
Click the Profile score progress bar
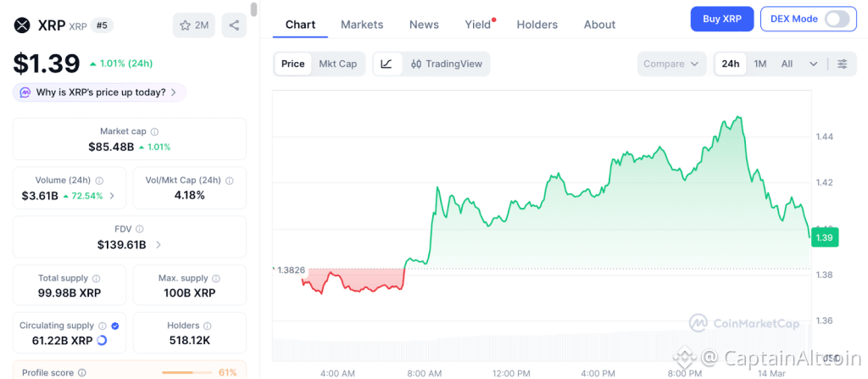(186, 372)
